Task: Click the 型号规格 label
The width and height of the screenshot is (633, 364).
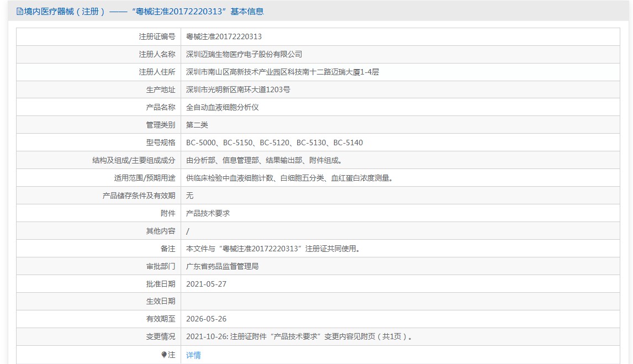Action: coord(161,143)
